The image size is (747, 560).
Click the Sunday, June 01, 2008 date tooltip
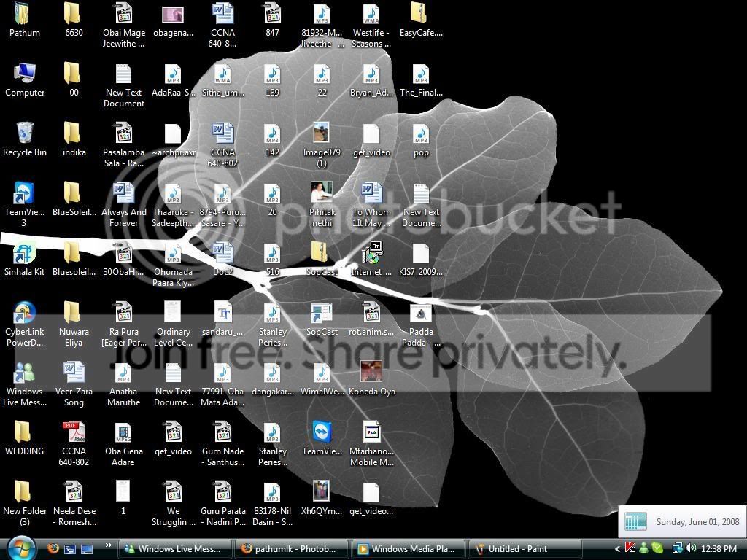pos(682,521)
